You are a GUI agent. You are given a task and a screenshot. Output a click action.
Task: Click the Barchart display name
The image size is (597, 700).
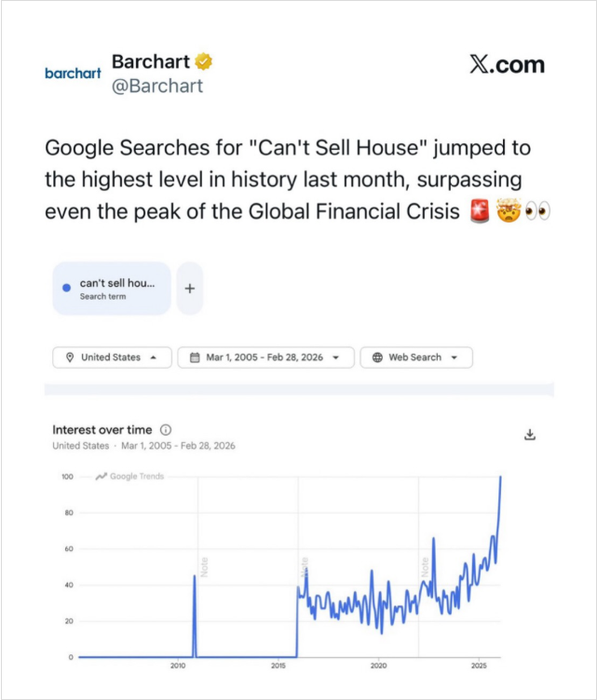pos(150,61)
